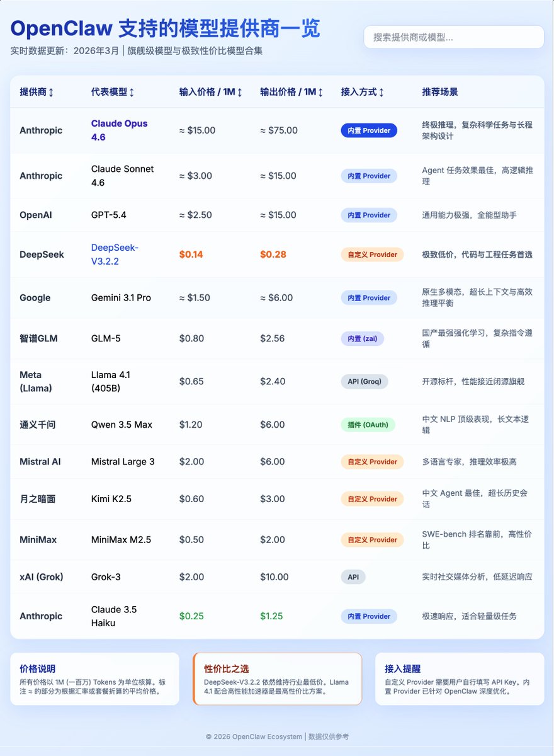Click the DeepSeek-V3.2.2 model link
Image resolution: width=554 pixels, height=756 pixels.
pyautogui.click(x=115, y=255)
